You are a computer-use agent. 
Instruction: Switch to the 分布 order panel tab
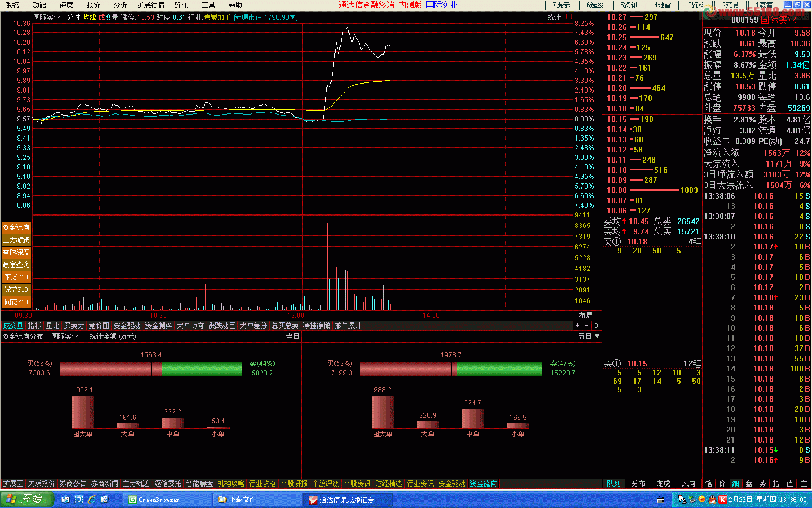pyautogui.click(x=638, y=484)
